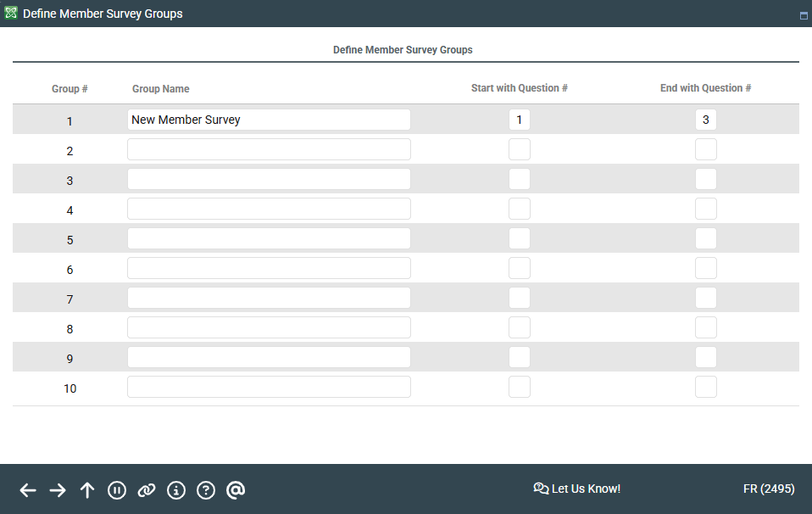Viewport: 812px width, 514px height.
Task: Select Group 1 start question field
Action: click(520, 120)
